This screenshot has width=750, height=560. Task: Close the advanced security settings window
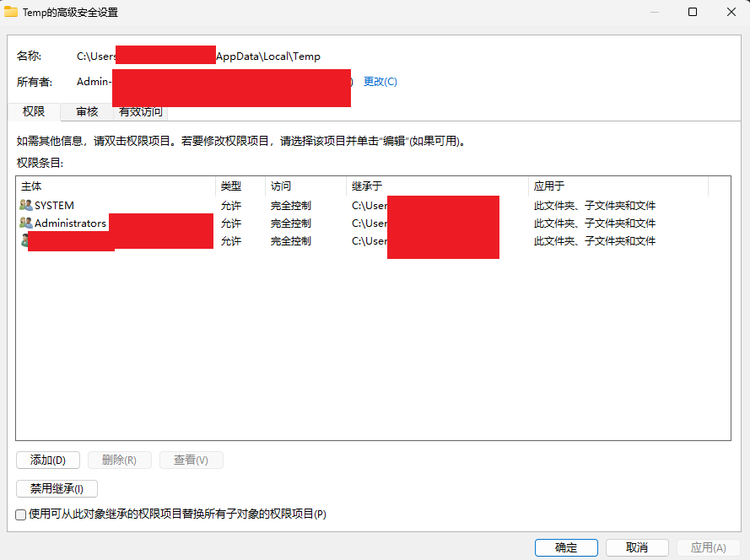pos(731,12)
